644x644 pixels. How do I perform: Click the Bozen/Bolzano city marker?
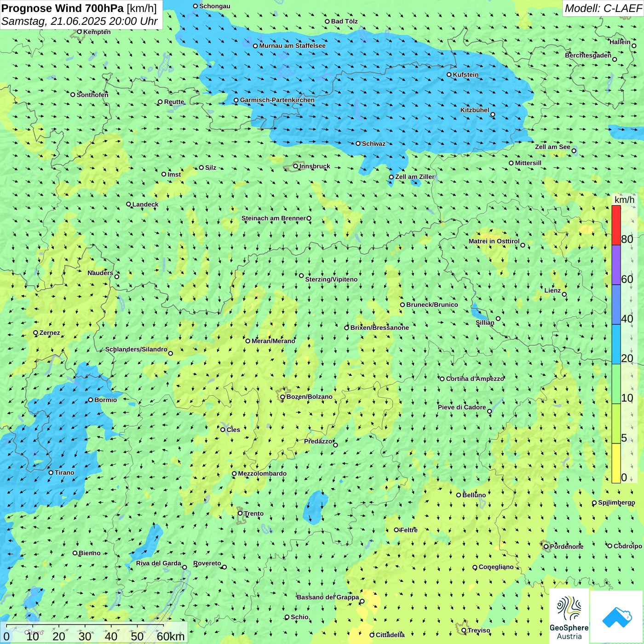point(282,397)
